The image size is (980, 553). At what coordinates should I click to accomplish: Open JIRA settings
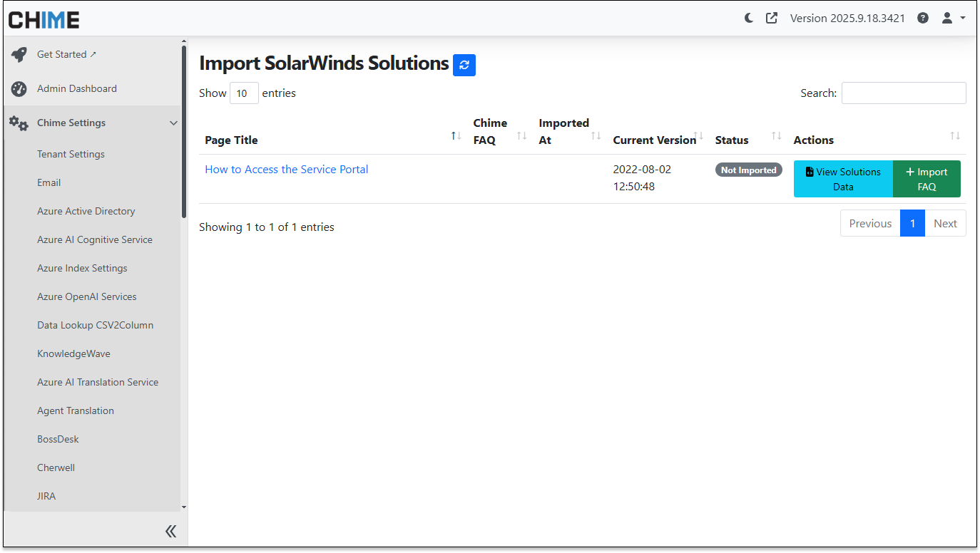click(x=46, y=496)
